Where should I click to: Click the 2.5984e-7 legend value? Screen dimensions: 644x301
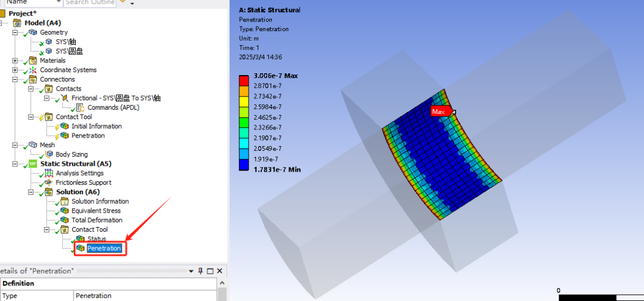(268, 107)
